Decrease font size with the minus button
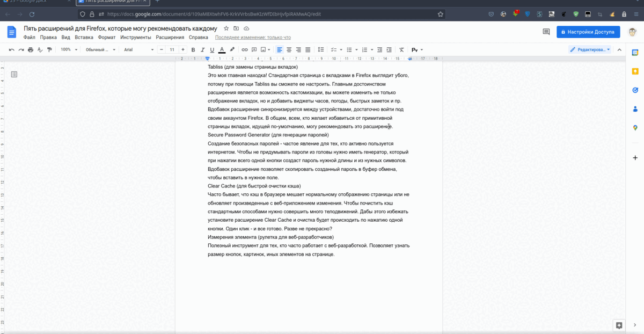Screen dimensions: 644x334 coord(161,49)
